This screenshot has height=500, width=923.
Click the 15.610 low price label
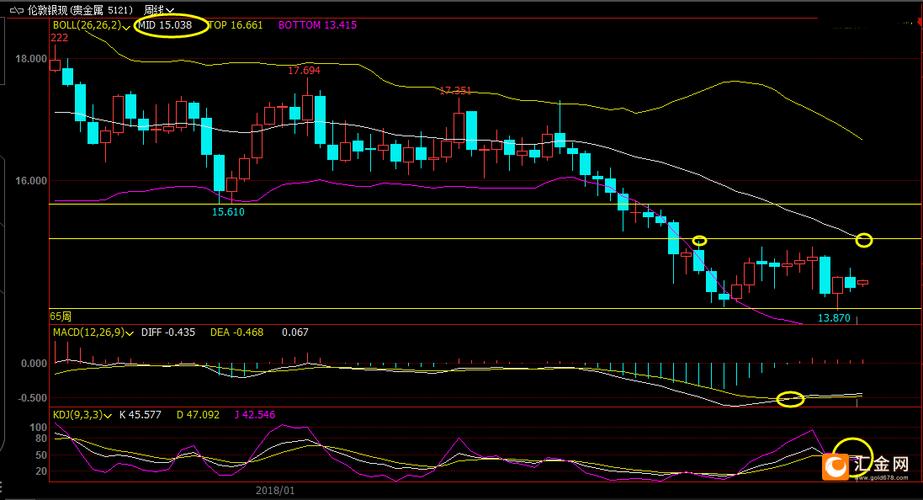228,212
